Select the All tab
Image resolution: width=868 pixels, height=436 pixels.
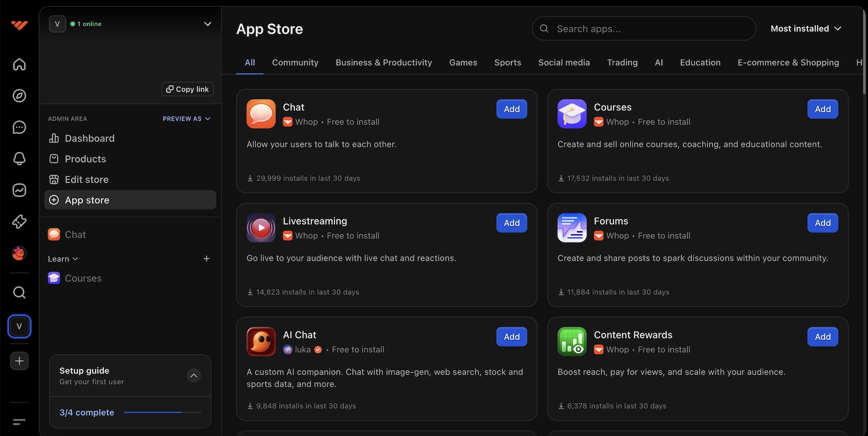point(250,63)
